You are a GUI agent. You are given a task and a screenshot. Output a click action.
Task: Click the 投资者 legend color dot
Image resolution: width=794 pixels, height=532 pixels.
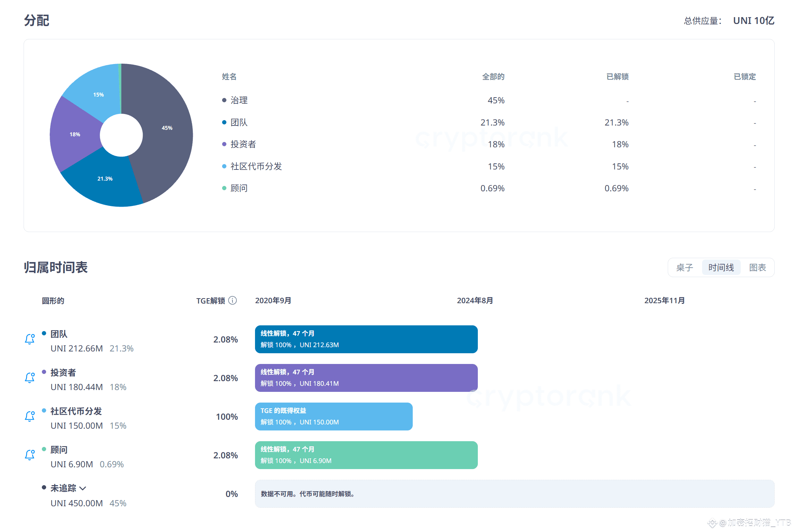pyautogui.click(x=224, y=144)
